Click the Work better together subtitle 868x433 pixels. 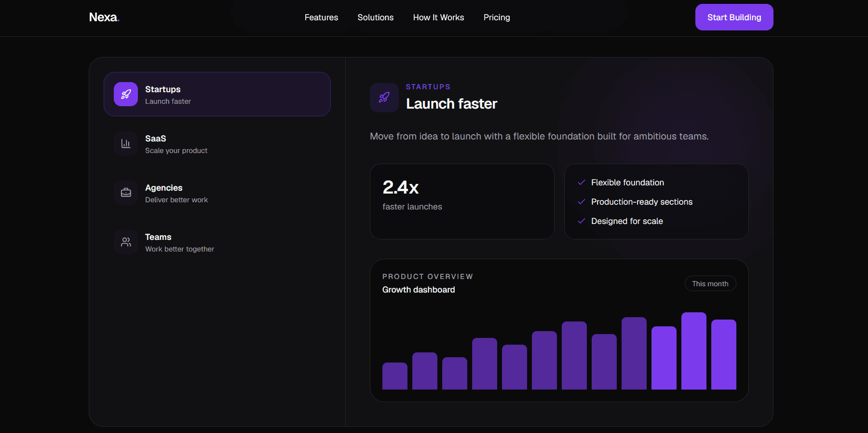point(179,249)
